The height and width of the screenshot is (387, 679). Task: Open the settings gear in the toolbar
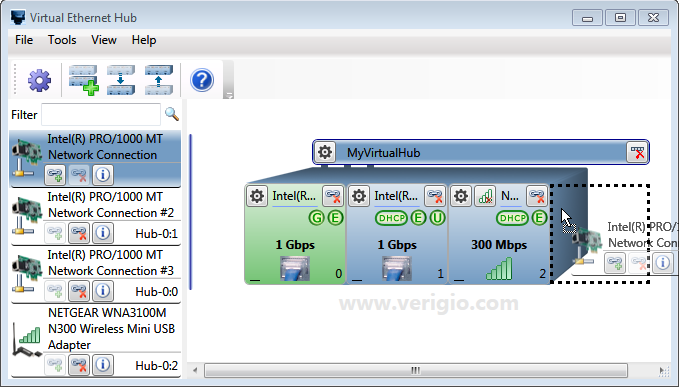(x=39, y=80)
